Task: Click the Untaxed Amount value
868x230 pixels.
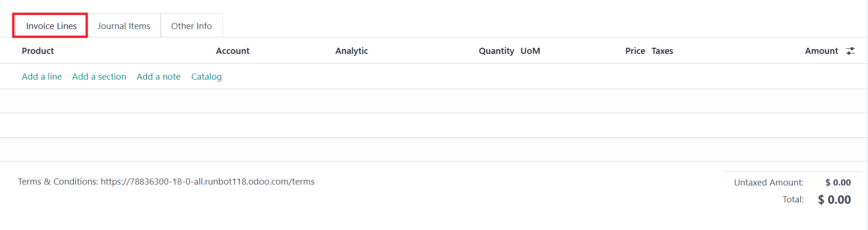Action: [838, 183]
